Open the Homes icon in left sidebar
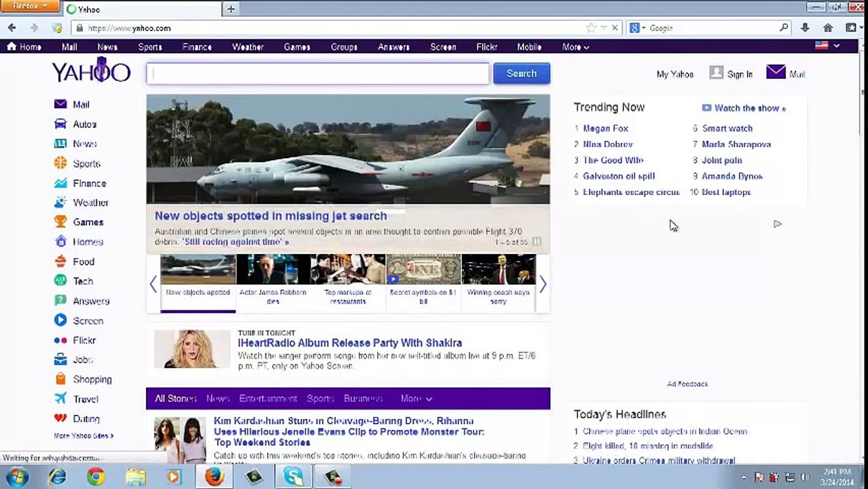 click(x=60, y=241)
